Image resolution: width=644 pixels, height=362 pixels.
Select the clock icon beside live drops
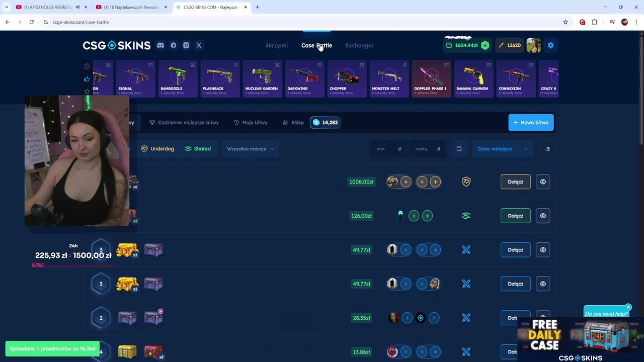[87, 66]
